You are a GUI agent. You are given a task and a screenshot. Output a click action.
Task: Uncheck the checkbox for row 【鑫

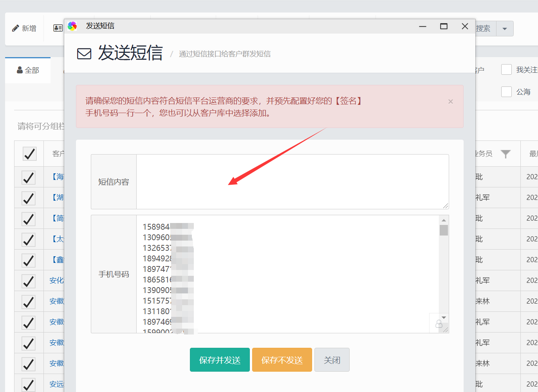click(29, 260)
